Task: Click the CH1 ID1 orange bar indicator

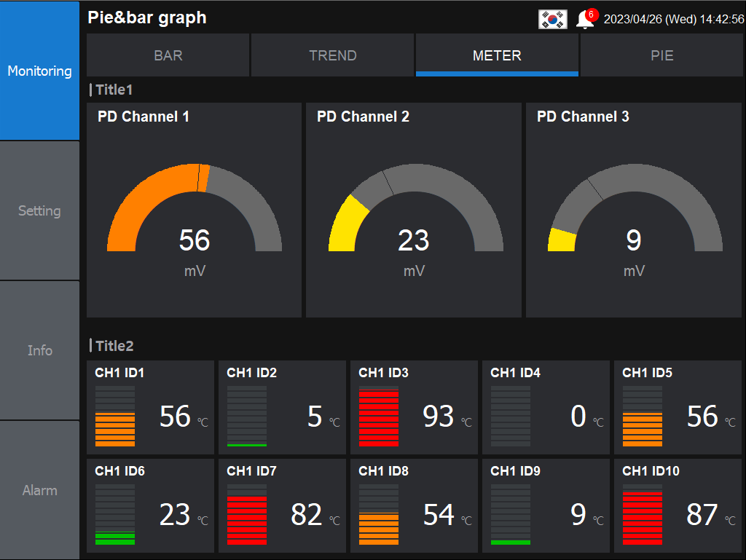Action: click(x=115, y=417)
